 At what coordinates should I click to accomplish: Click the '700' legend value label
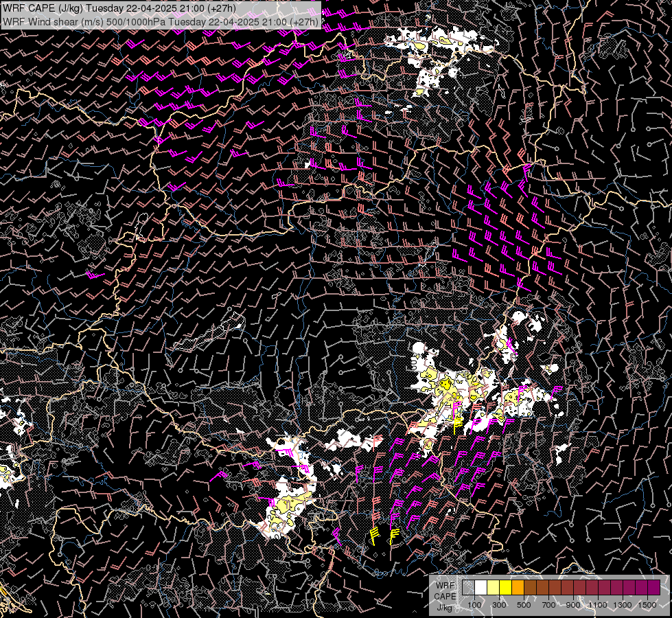coord(548,605)
